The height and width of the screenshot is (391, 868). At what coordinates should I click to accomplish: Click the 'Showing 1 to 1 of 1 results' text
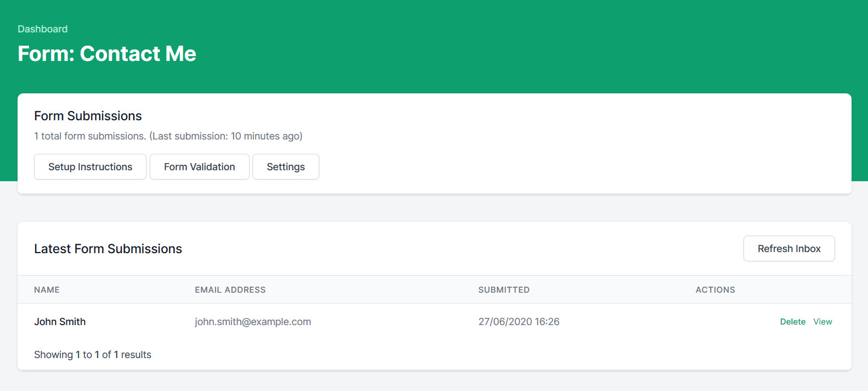pyautogui.click(x=93, y=355)
